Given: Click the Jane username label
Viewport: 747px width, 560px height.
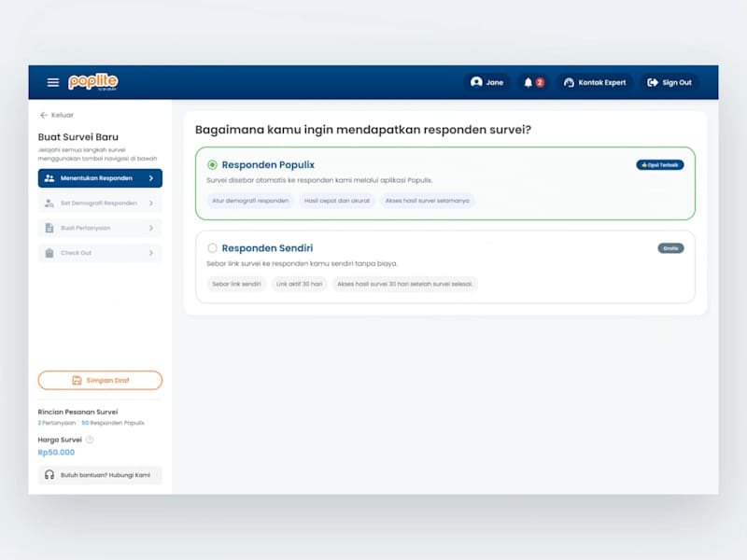Looking at the screenshot, I should coord(495,82).
